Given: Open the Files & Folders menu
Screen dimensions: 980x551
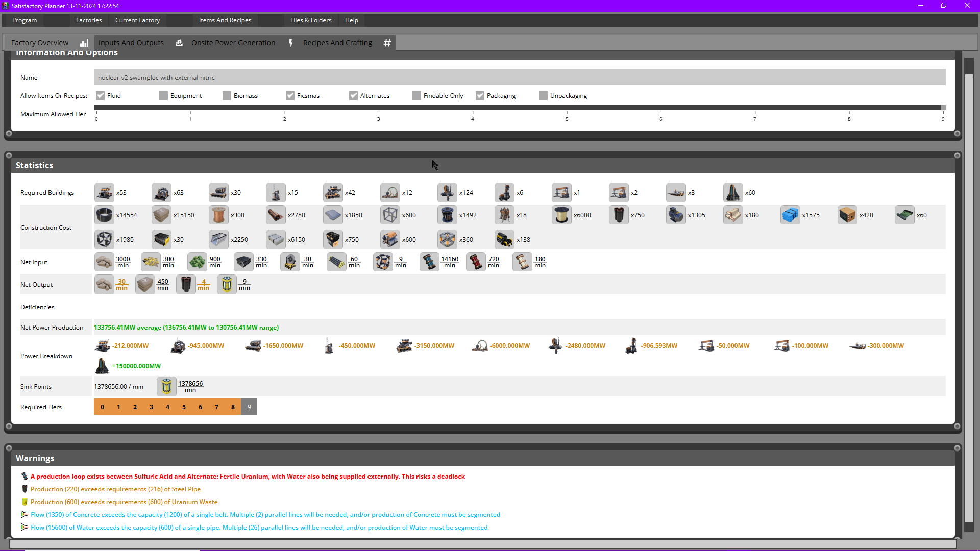Looking at the screenshot, I should tap(311, 20).
